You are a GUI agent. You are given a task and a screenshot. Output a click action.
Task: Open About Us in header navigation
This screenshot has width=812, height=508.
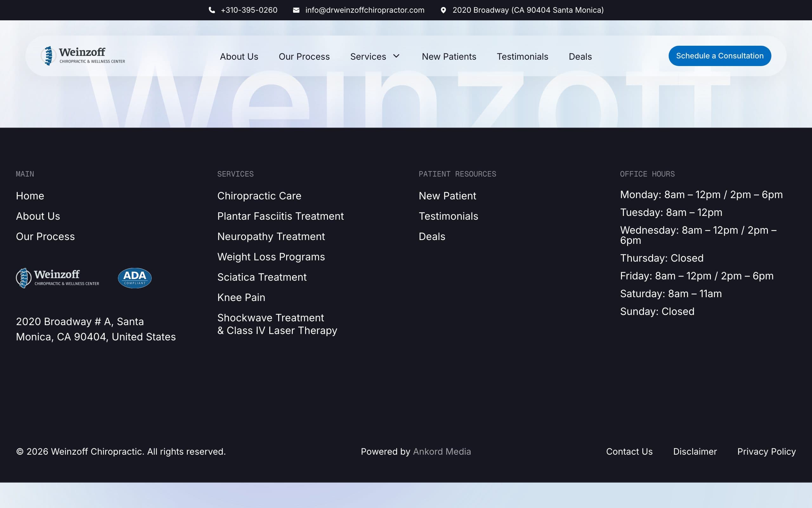(x=239, y=57)
